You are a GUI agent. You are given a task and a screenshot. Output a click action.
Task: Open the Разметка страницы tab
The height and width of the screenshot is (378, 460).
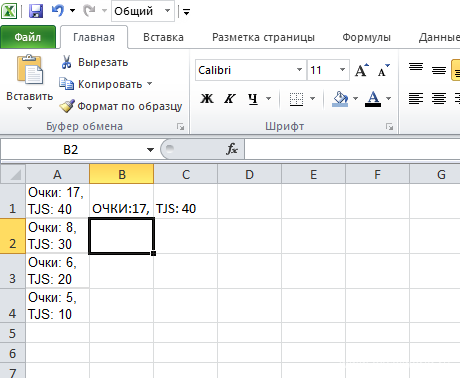pyautogui.click(x=263, y=37)
